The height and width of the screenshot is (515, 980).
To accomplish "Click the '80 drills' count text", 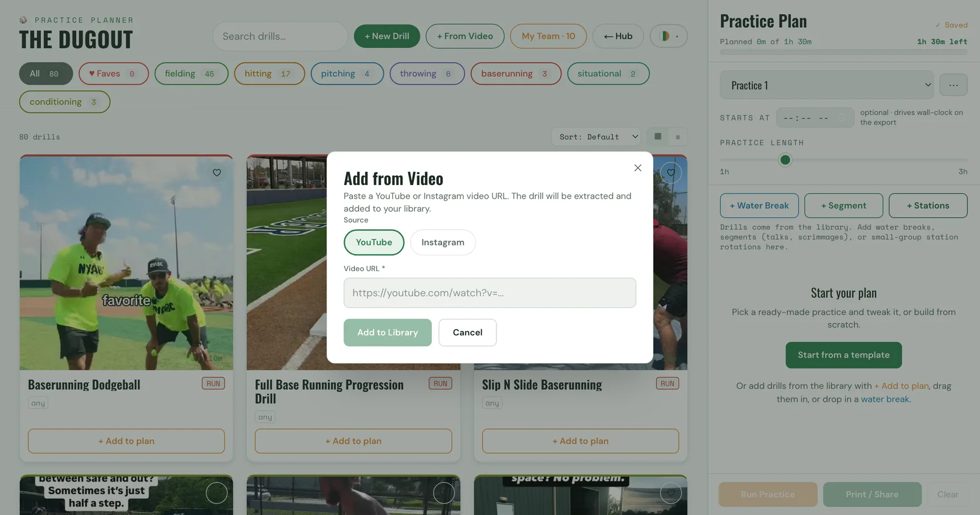I will point(40,137).
